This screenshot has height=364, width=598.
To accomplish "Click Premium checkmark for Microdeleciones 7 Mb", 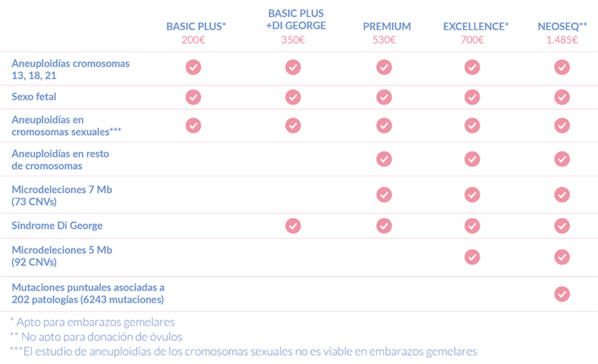I will pyautogui.click(x=384, y=194).
